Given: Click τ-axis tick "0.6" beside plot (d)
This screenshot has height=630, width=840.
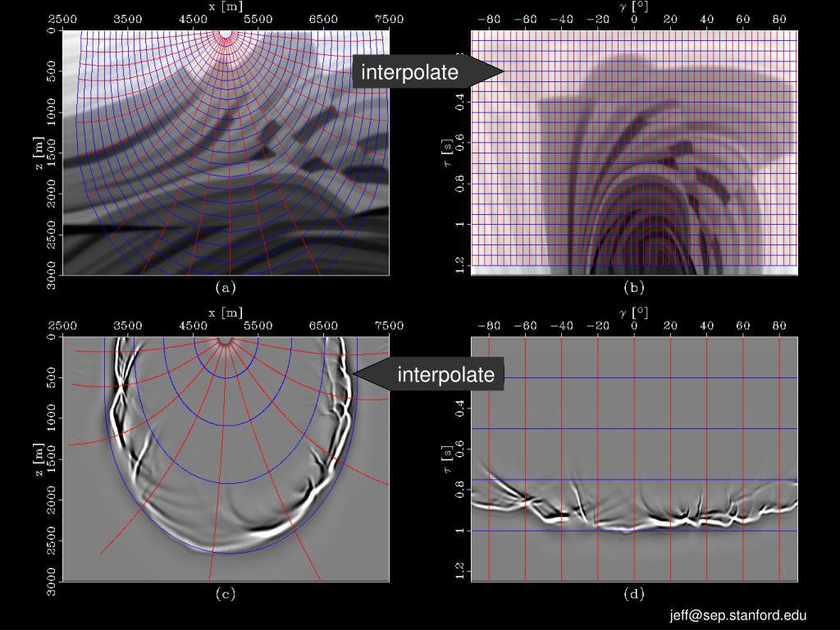Looking at the screenshot, I should (459, 449).
